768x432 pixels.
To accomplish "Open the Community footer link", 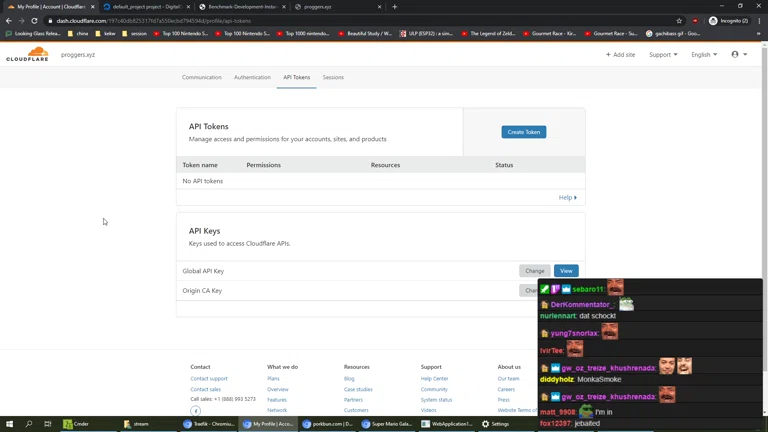I will [434, 389].
